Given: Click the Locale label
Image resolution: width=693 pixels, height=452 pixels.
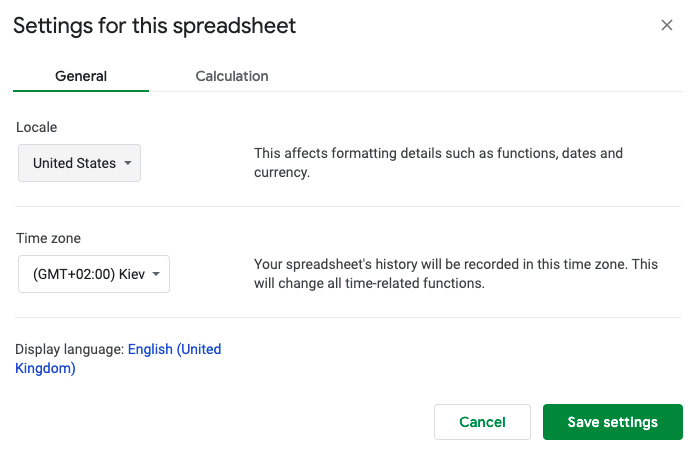Looking at the screenshot, I should (x=37, y=128).
